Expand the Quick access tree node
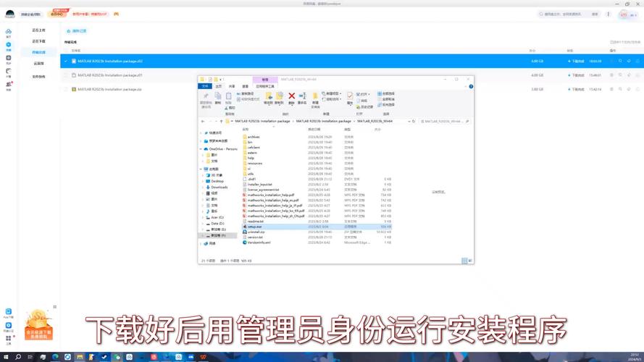 click(x=201, y=133)
